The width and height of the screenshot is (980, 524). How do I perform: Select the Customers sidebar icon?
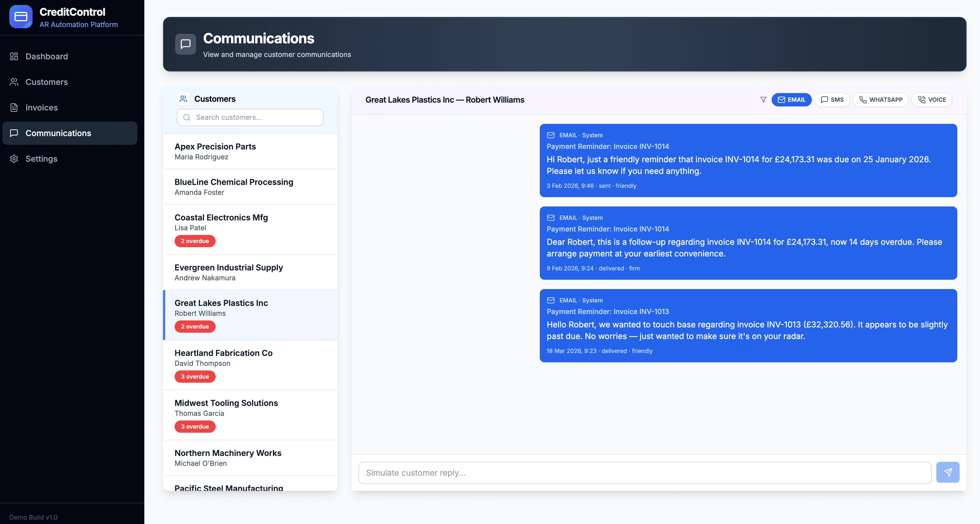(14, 82)
